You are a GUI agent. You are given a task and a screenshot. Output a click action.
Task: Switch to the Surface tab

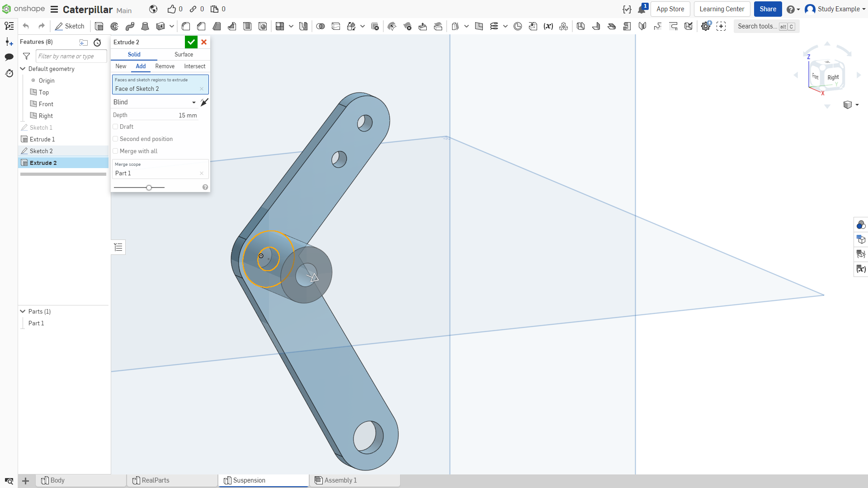184,54
